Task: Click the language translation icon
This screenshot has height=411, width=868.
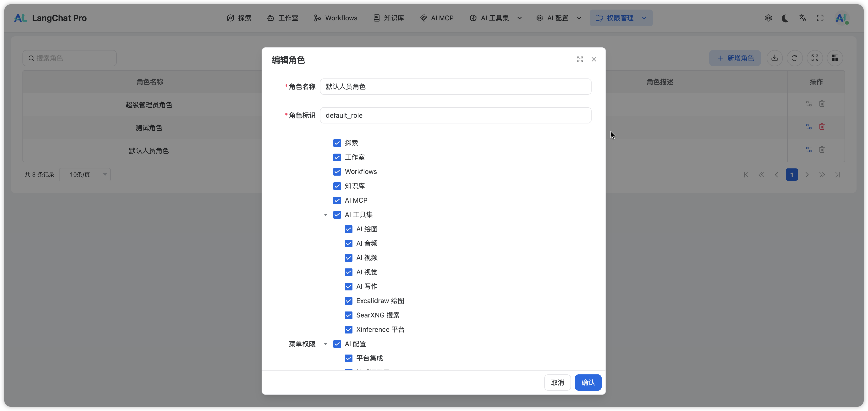Action: coord(803,18)
